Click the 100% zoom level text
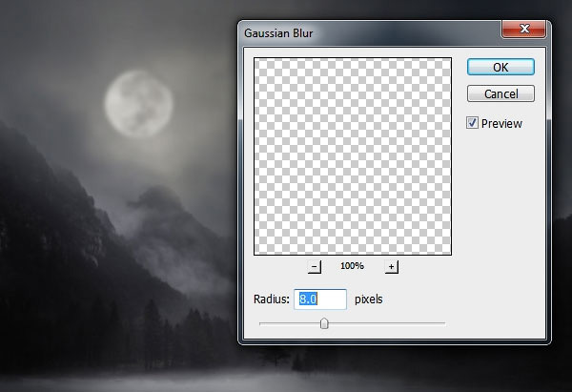Image resolution: width=572 pixels, height=392 pixels. pyautogui.click(x=352, y=266)
